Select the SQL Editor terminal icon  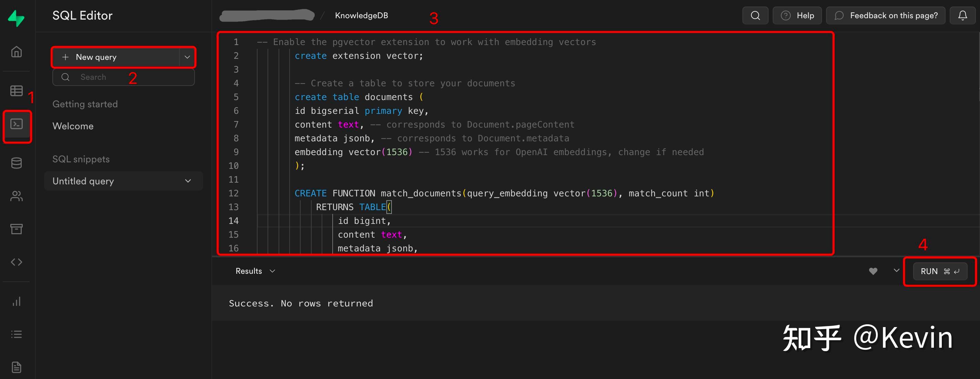tap(17, 124)
